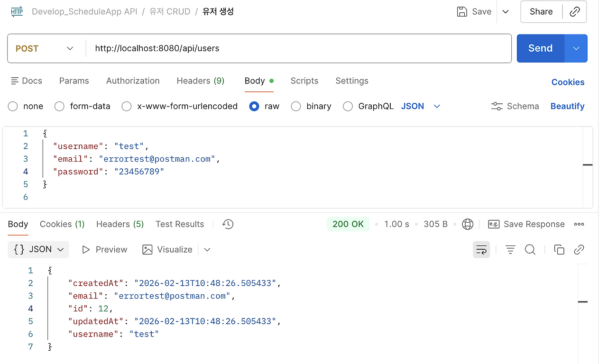
Task: Open the response more options ellipsis
Action: pos(579,224)
